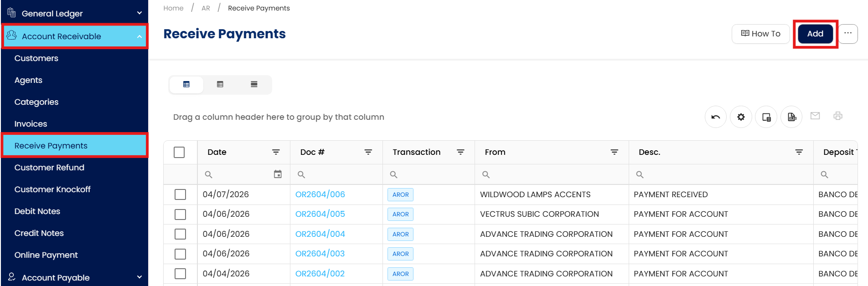
Task: Click the From search magnifier icon
Action: (x=486, y=174)
